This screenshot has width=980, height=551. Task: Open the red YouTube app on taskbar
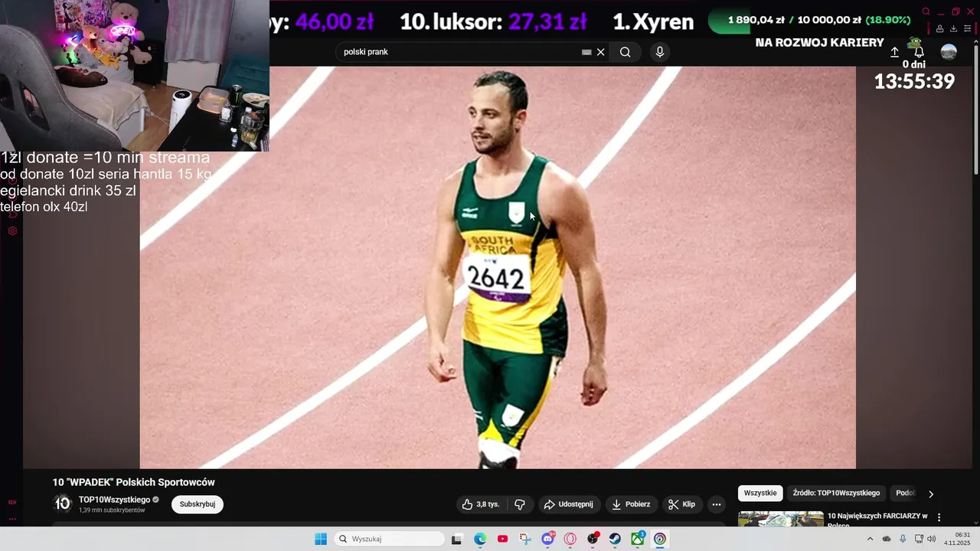tap(502, 539)
